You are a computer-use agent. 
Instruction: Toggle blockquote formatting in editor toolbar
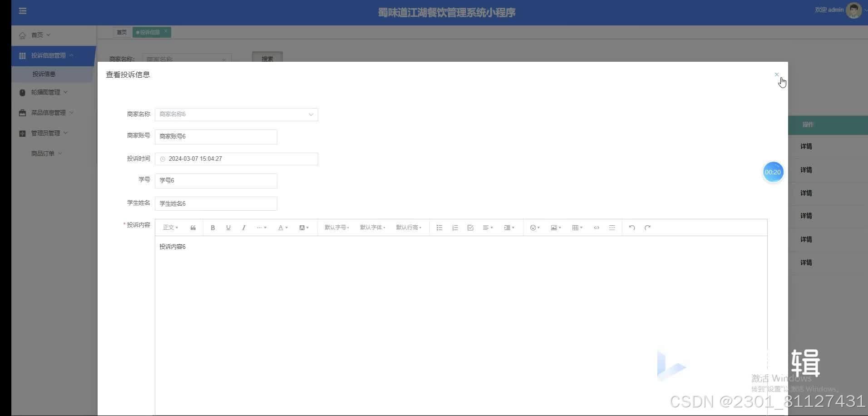coord(193,228)
